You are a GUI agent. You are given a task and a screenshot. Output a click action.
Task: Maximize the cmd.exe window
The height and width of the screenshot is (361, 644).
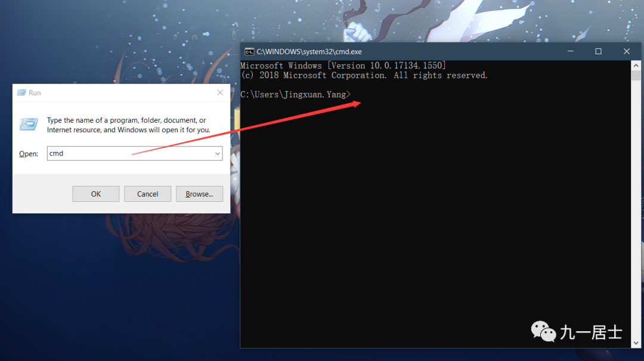pos(599,51)
